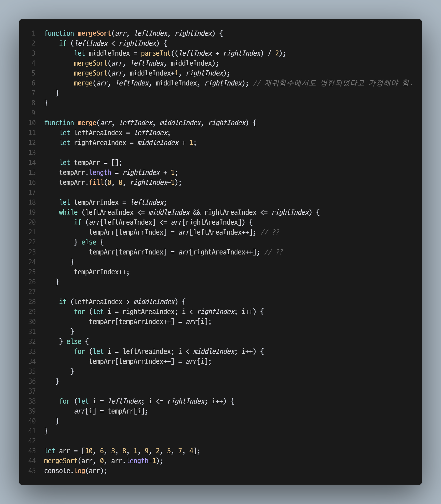Click the "// ??" comment on line 23
This screenshot has width=441, height=504.
tap(274, 252)
